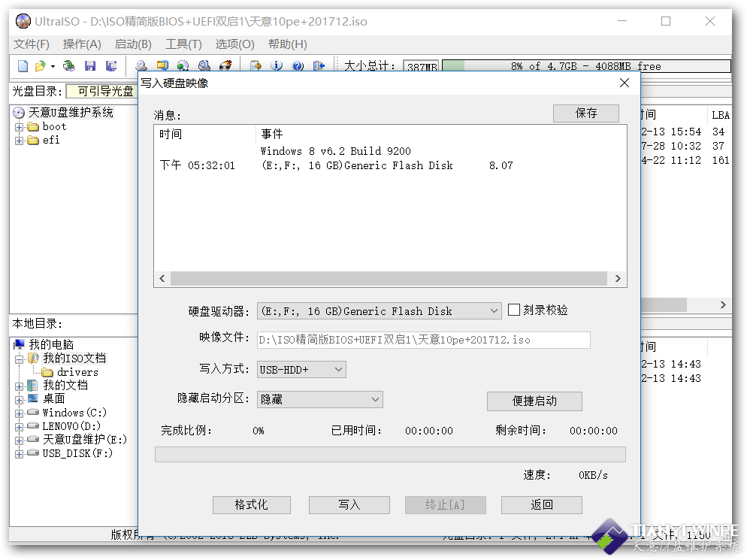Open the 启动(B) menu
This screenshot has height=560, width=747.
134,44
